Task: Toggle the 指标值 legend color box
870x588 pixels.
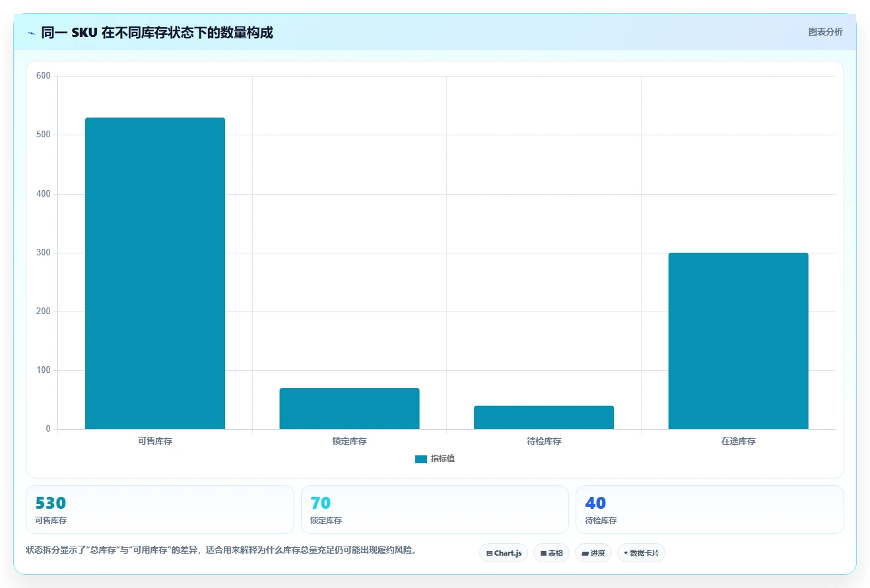Action: (x=421, y=459)
